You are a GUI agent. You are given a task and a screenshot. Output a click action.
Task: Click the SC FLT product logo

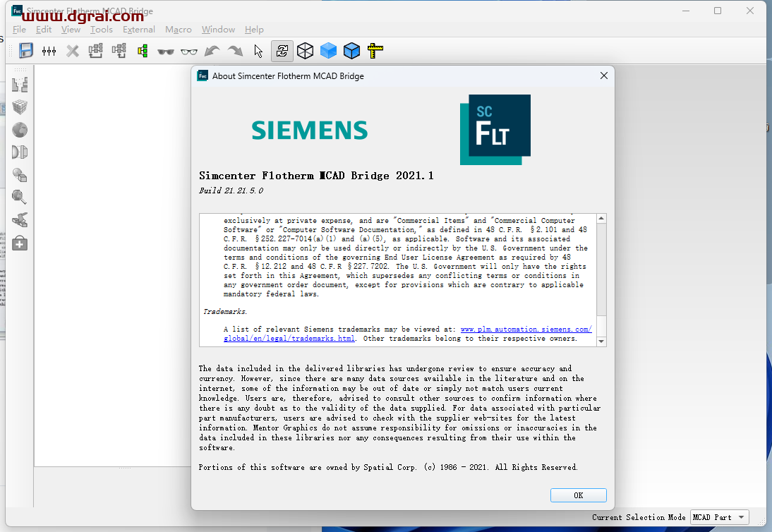click(x=495, y=129)
